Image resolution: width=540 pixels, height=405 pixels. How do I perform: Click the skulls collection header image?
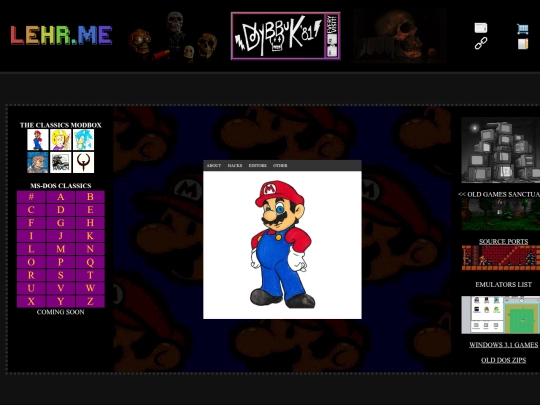click(x=172, y=37)
